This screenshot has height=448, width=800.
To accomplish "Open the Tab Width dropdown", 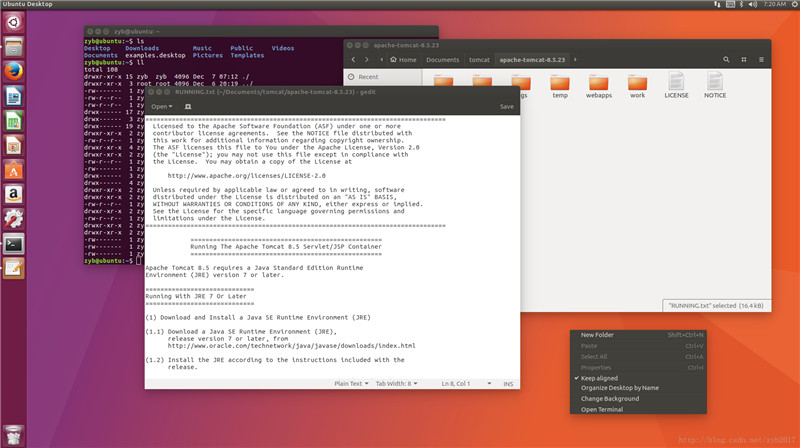I will [x=399, y=383].
